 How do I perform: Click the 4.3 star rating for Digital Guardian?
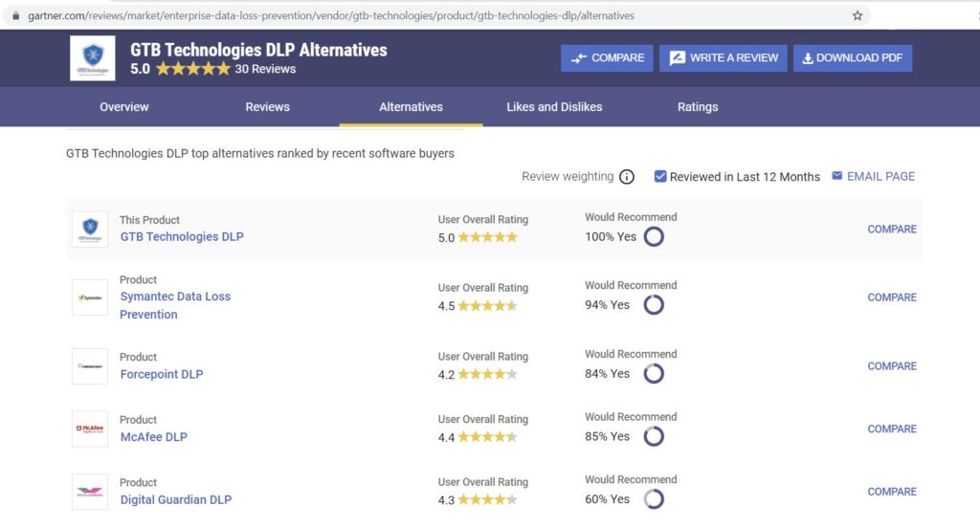point(487,500)
